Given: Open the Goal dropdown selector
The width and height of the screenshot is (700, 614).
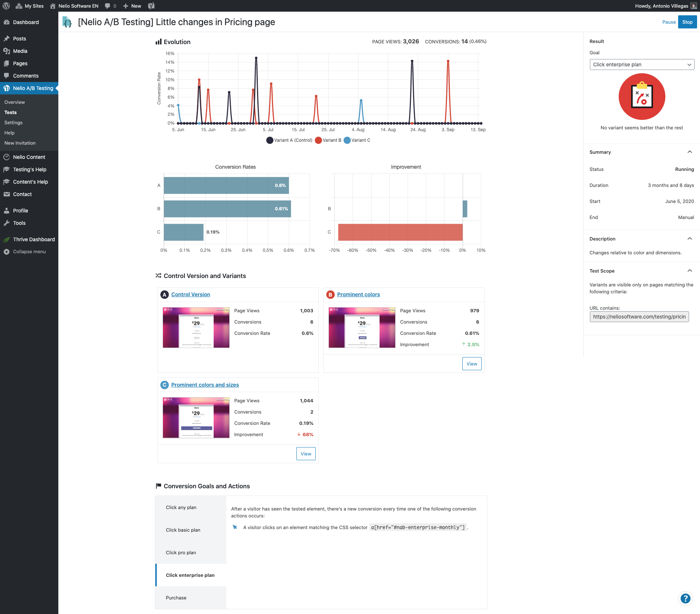Looking at the screenshot, I should tap(642, 64).
